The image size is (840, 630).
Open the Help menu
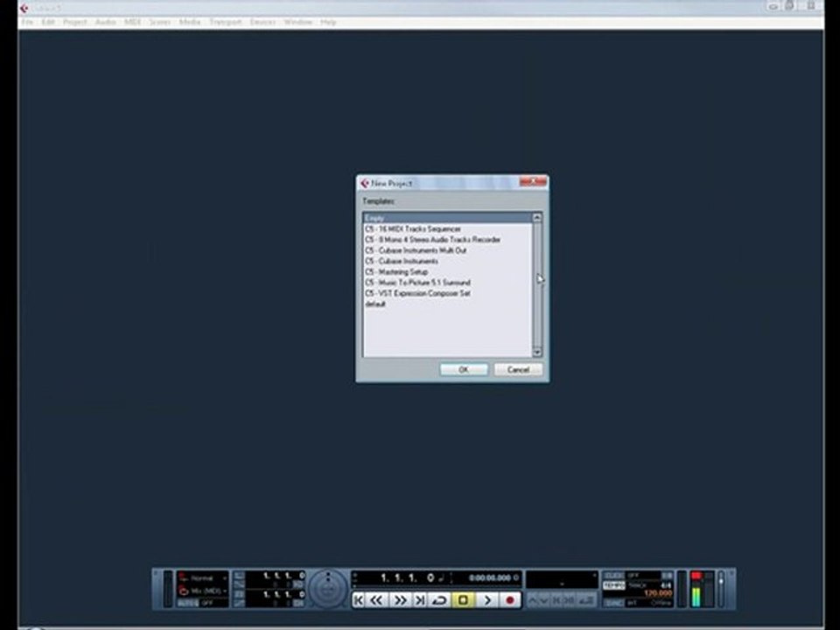pos(328,22)
